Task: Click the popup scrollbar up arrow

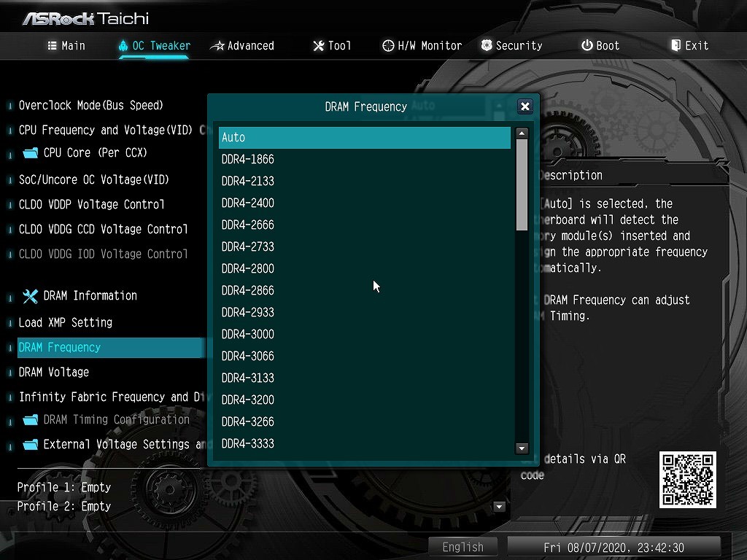Action: pyautogui.click(x=522, y=133)
